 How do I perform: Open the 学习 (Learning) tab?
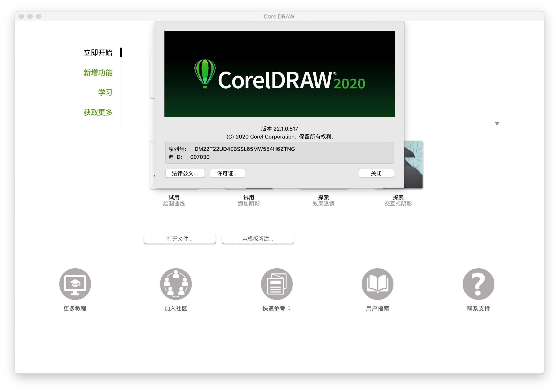105,92
